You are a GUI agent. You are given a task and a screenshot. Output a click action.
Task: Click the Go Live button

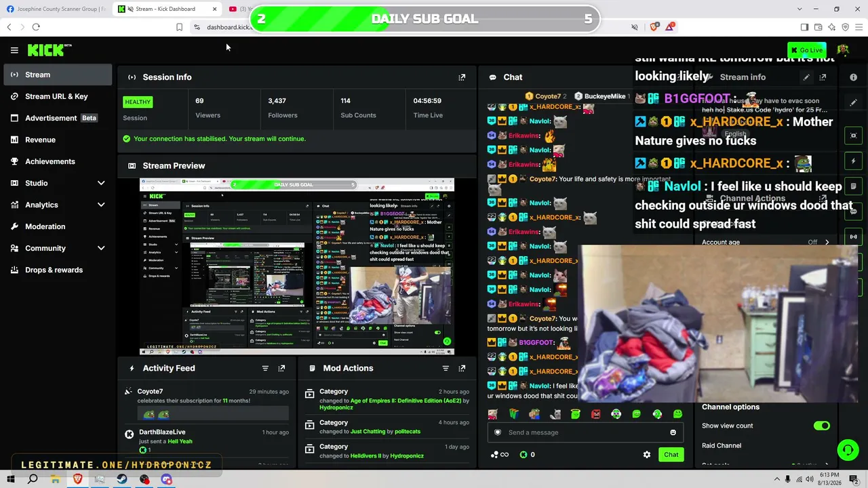pos(807,50)
